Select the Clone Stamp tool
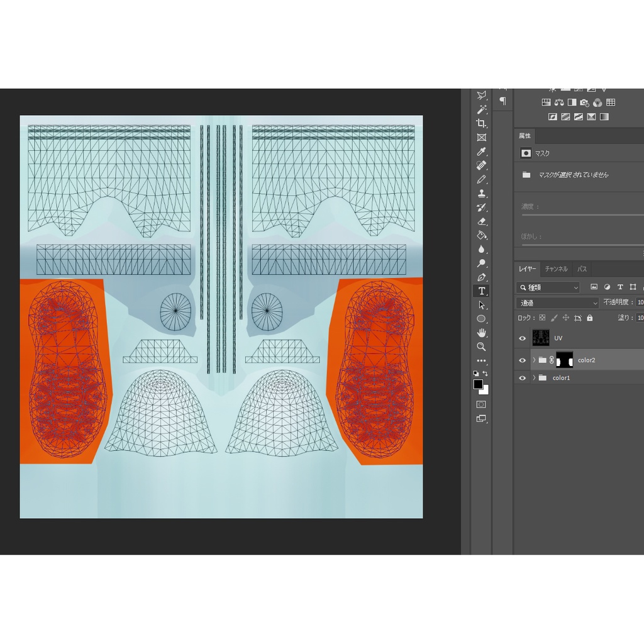Screen dimensions: 644x644 [481, 194]
